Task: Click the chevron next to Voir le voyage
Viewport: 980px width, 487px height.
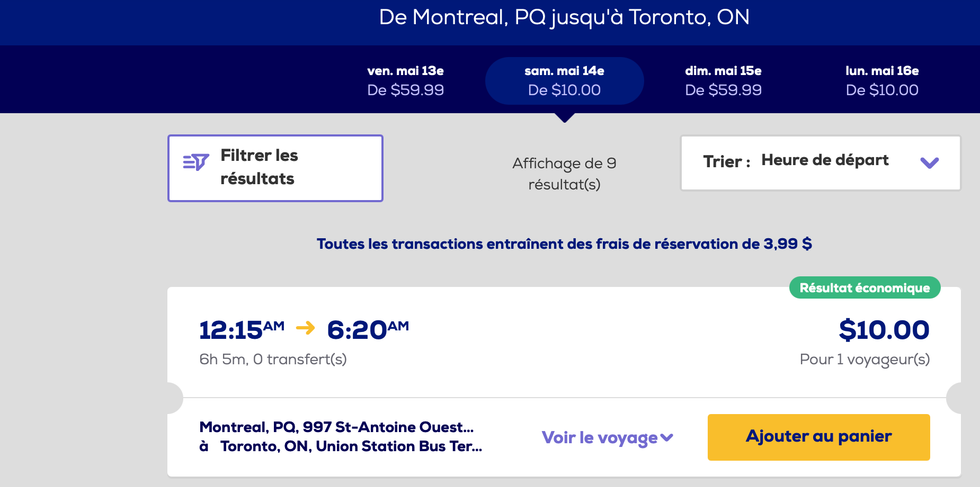Action: (x=667, y=438)
